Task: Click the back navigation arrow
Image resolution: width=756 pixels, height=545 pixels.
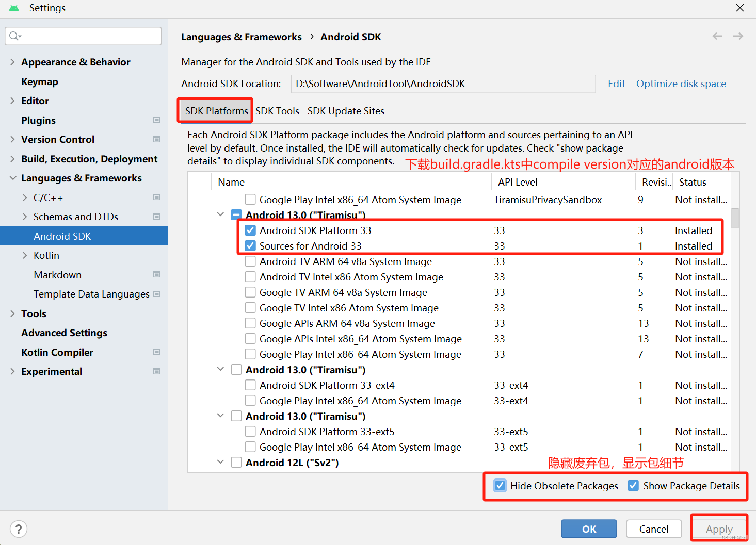Action: pos(717,36)
